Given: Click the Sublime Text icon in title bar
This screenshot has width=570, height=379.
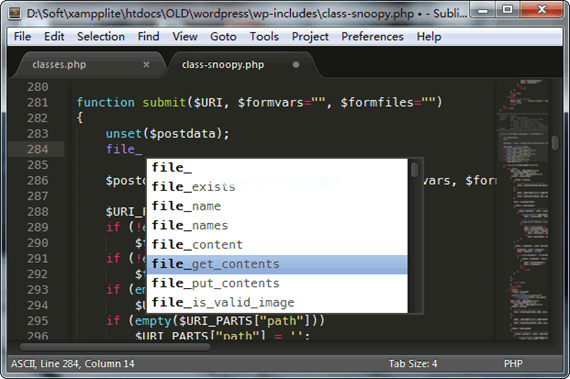Looking at the screenshot, I should pos(15,13).
